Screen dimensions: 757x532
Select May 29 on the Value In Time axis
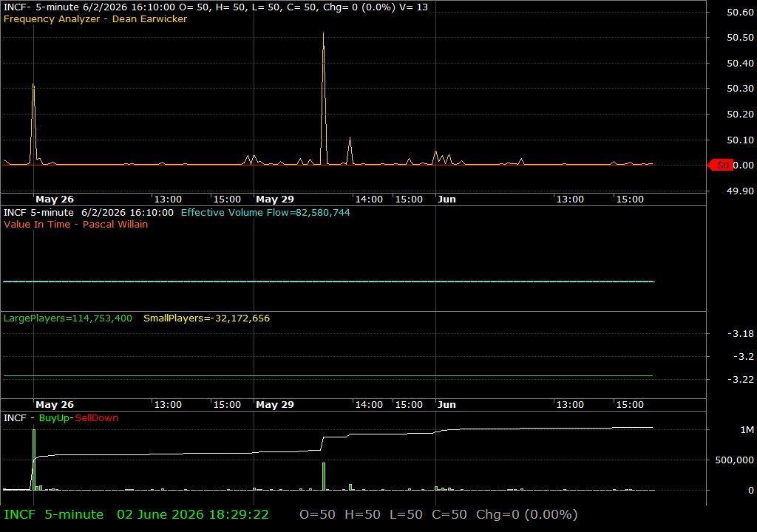point(275,405)
